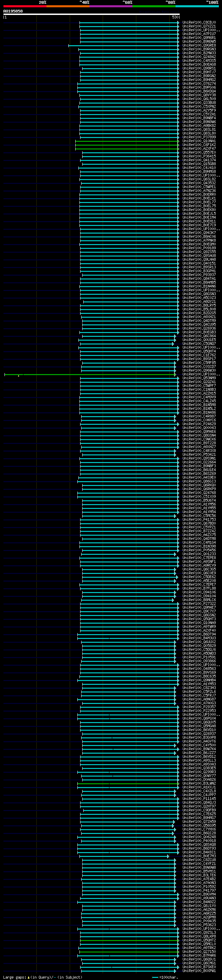Select hit UniRef100_P11145
222x980 pixels.
(x=199, y=799)
